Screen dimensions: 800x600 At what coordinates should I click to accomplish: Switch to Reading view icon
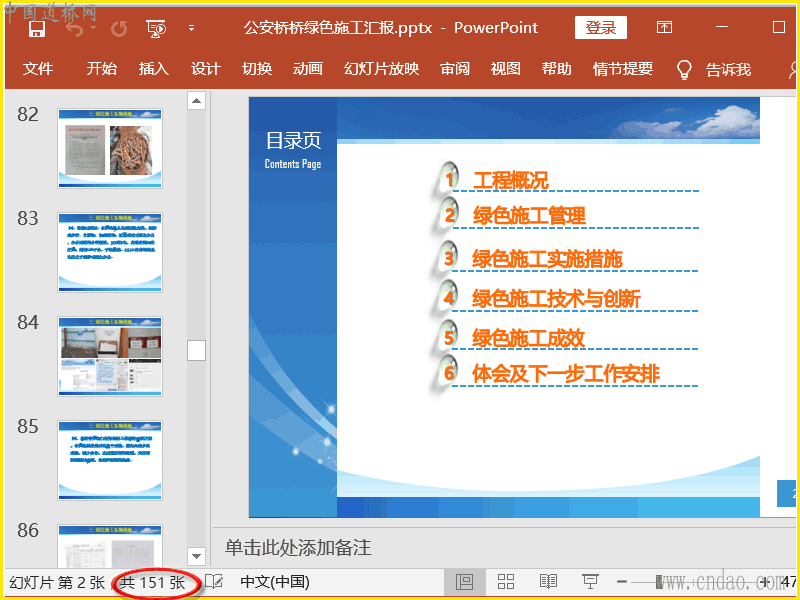(548, 582)
